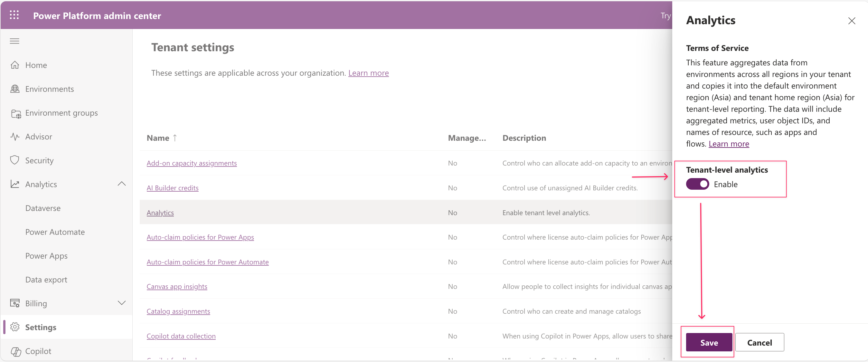Collapse the hamburger navigation menu

(x=14, y=41)
